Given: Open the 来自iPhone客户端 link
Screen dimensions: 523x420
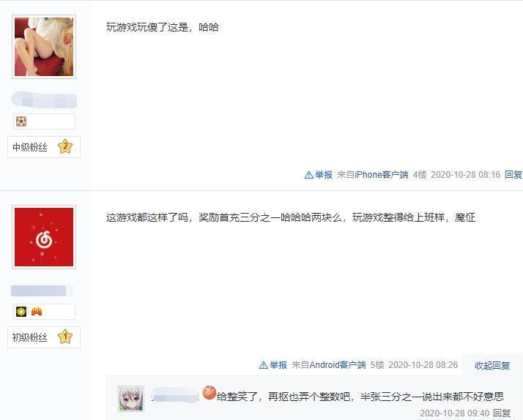Looking at the screenshot, I should tap(373, 175).
